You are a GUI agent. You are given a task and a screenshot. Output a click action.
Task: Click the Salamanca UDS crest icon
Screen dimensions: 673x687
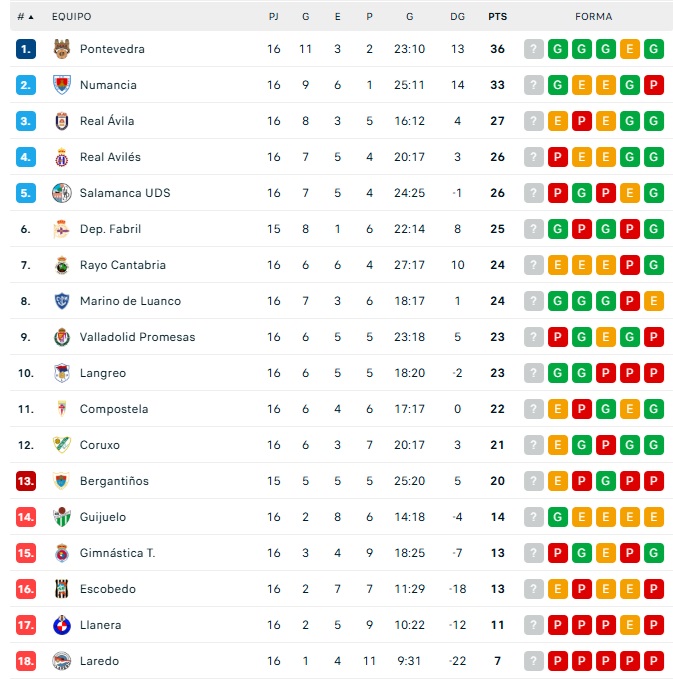point(62,193)
